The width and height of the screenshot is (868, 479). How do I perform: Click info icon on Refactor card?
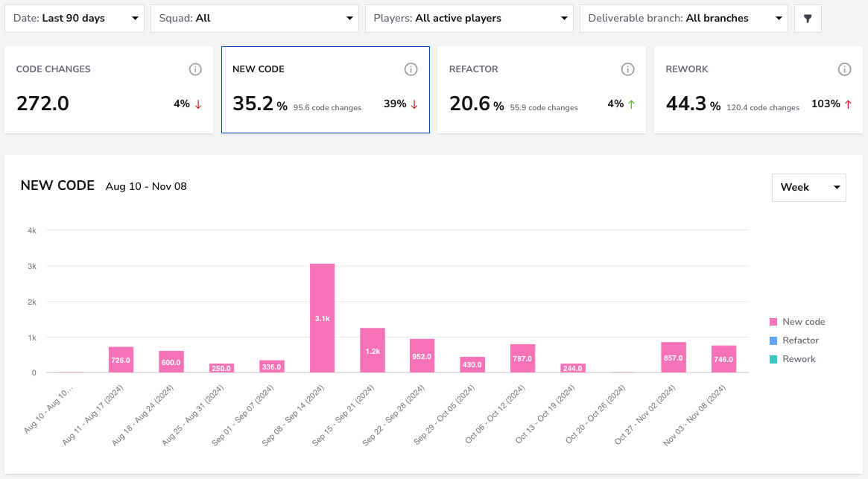(627, 69)
